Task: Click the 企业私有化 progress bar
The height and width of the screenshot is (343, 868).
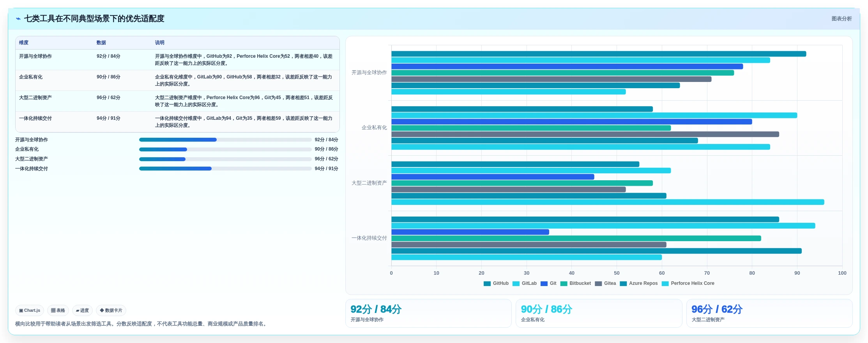Action: click(x=225, y=149)
